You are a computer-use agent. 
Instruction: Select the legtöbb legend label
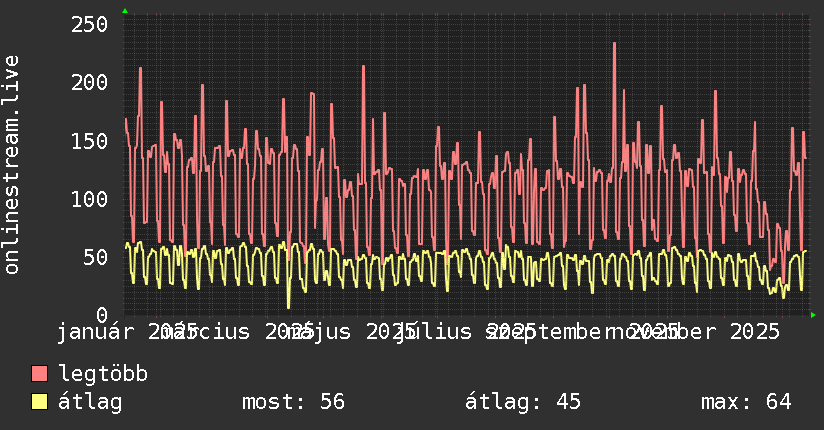tap(103, 374)
